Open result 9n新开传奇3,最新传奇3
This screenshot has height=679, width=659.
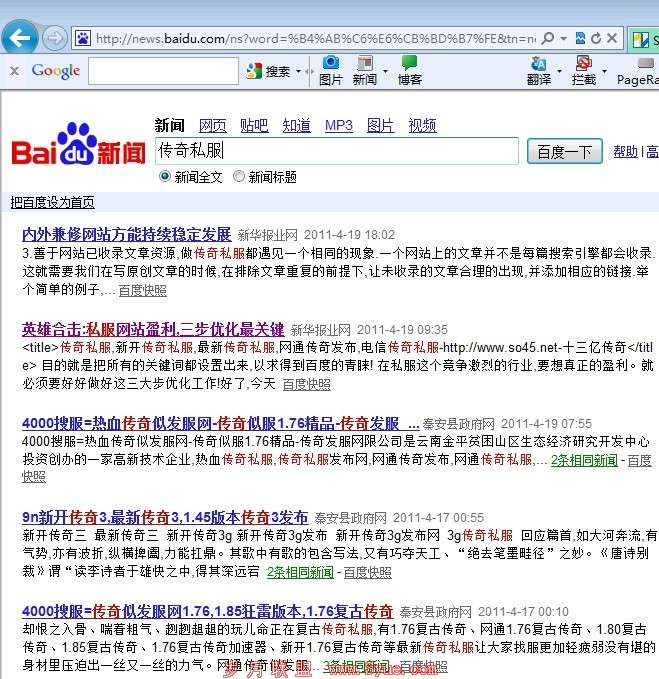(165, 517)
